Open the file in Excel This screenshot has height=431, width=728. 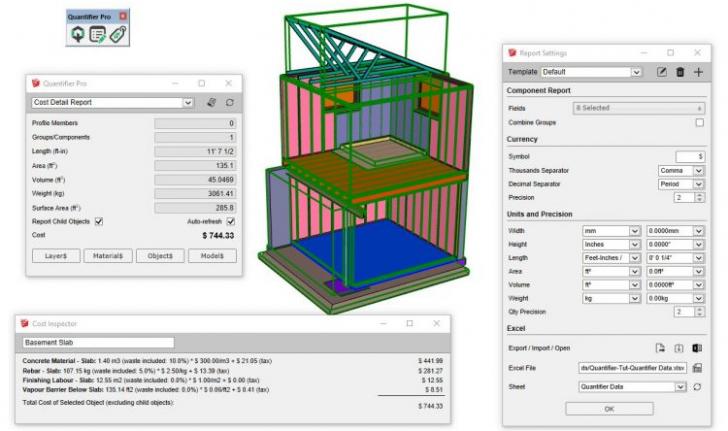(697, 348)
